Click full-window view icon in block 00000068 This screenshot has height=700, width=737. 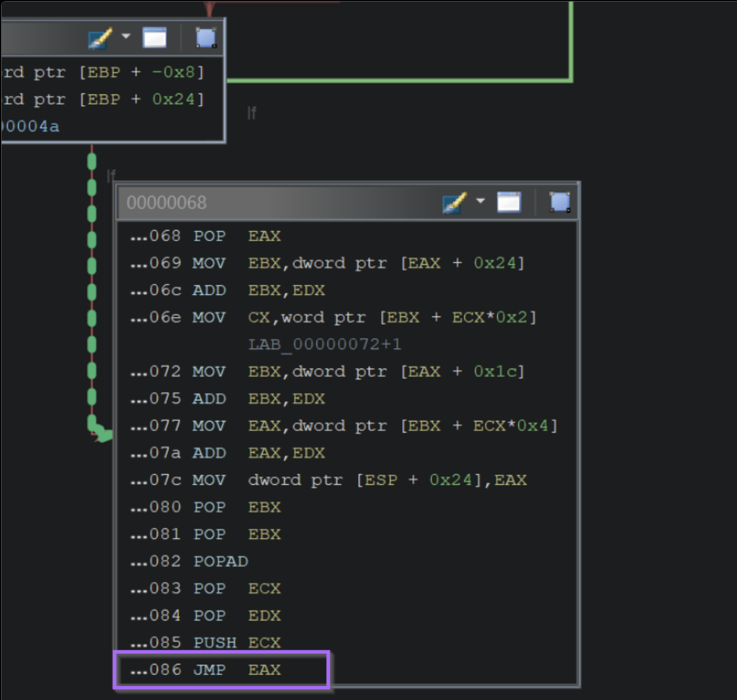click(x=508, y=202)
